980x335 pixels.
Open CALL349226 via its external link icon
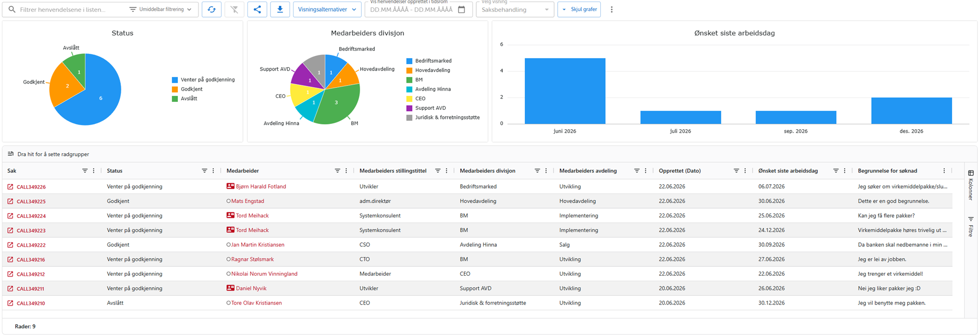pyautogui.click(x=10, y=187)
